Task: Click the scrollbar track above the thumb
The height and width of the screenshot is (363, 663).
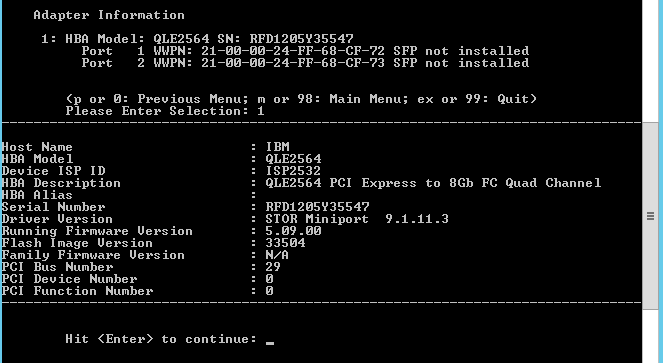Action: click(652, 60)
